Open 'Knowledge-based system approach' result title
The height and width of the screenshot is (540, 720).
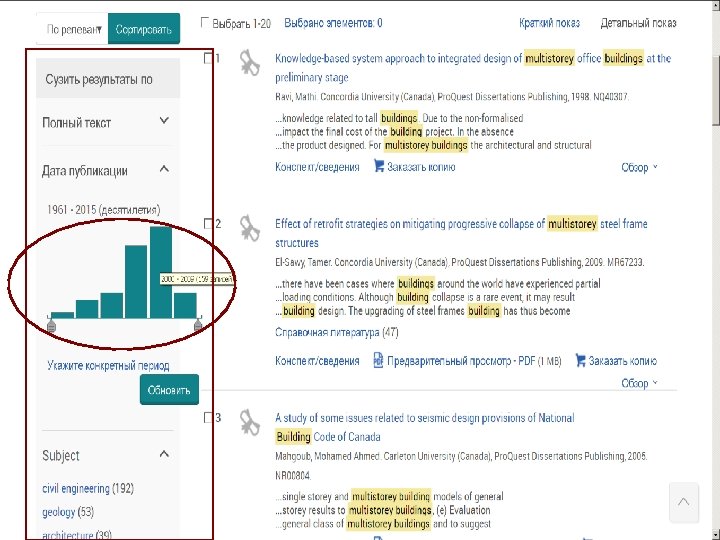coord(473,68)
